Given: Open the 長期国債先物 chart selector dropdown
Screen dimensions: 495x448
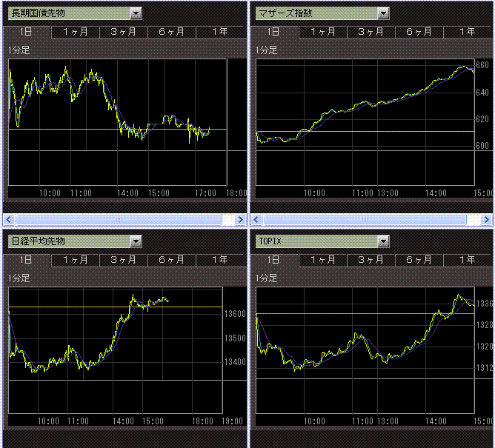Looking at the screenshot, I should click(135, 13).
